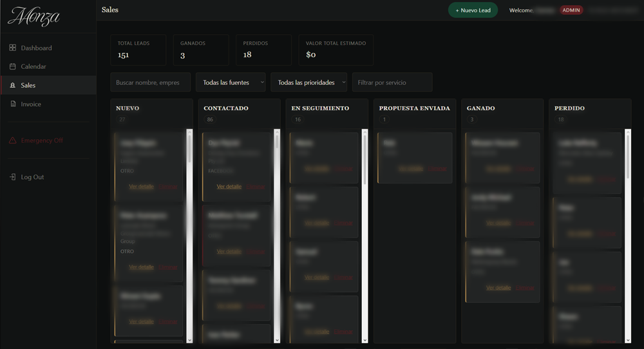
Task: Open Ver detalle on second En Seguimiento card
Action: click(x=317, y=223)
